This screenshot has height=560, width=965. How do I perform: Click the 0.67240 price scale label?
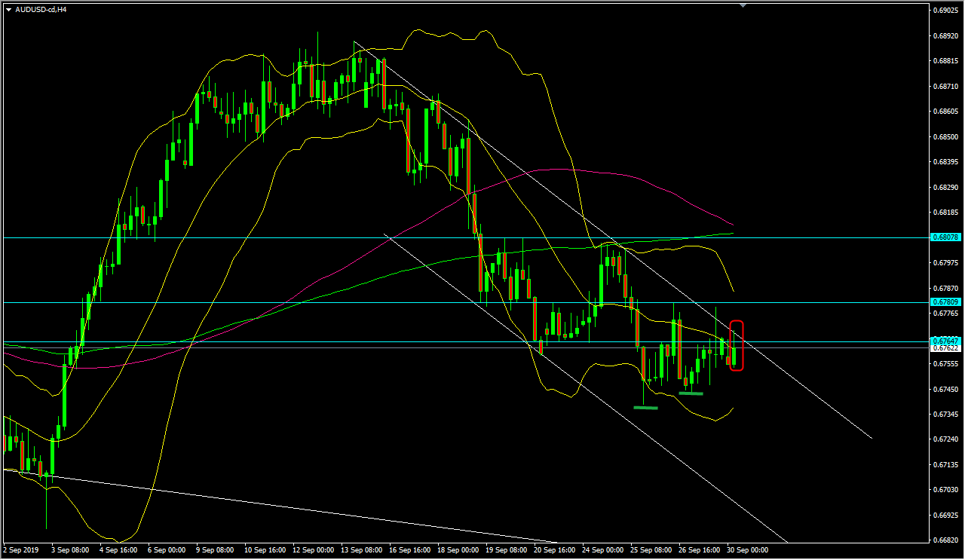tap(947, 439)
